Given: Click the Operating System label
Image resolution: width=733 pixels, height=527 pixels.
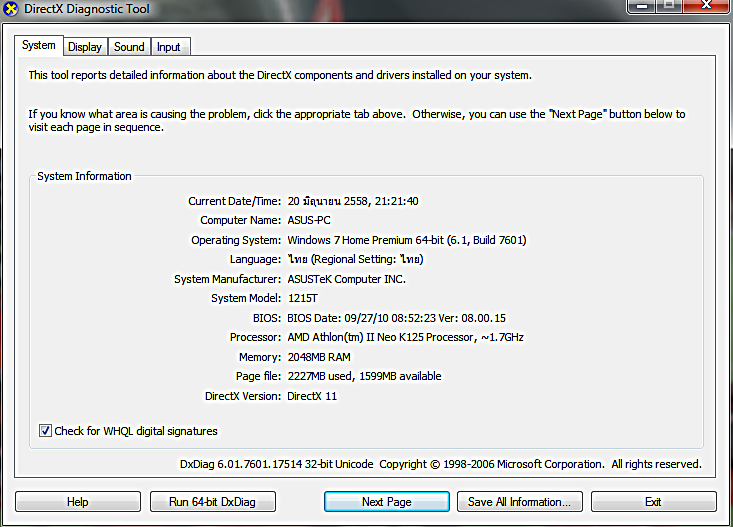Looking at the screenshot, I should pyautogui.click(x=236, y=240).
